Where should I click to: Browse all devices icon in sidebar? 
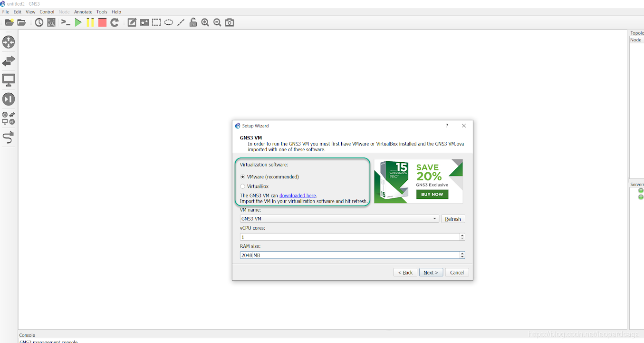point(9,118)
